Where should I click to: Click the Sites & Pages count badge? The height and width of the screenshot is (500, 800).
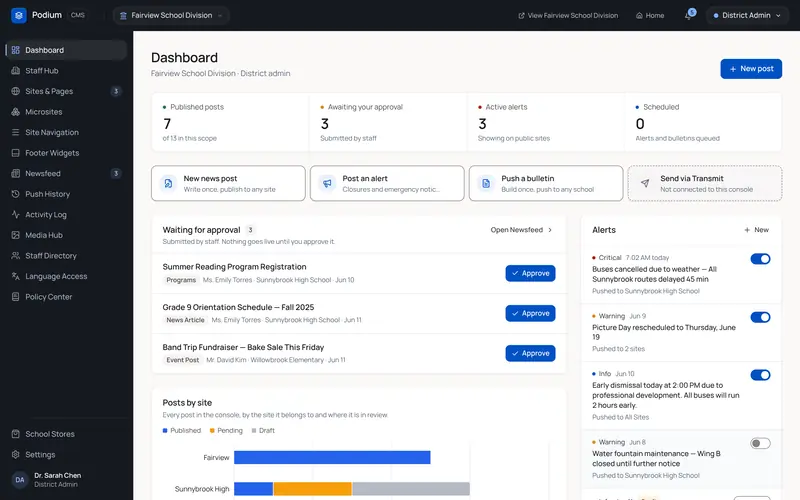pos(116,91)
